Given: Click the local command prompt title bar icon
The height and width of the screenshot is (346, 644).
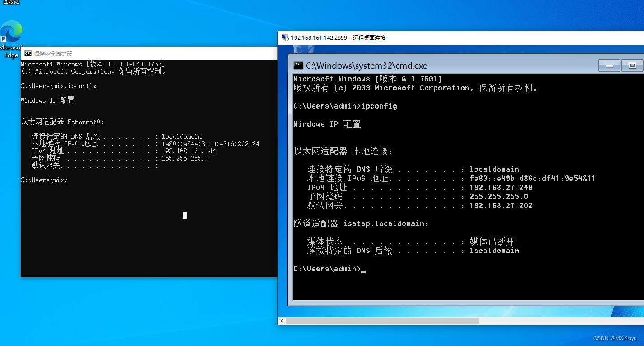Looking at the screenshot, I should tap(28, 53).
